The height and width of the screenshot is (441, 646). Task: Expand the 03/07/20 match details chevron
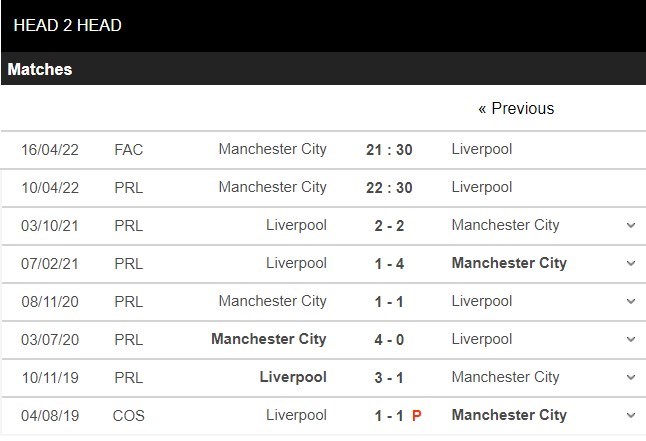point(631,340)
